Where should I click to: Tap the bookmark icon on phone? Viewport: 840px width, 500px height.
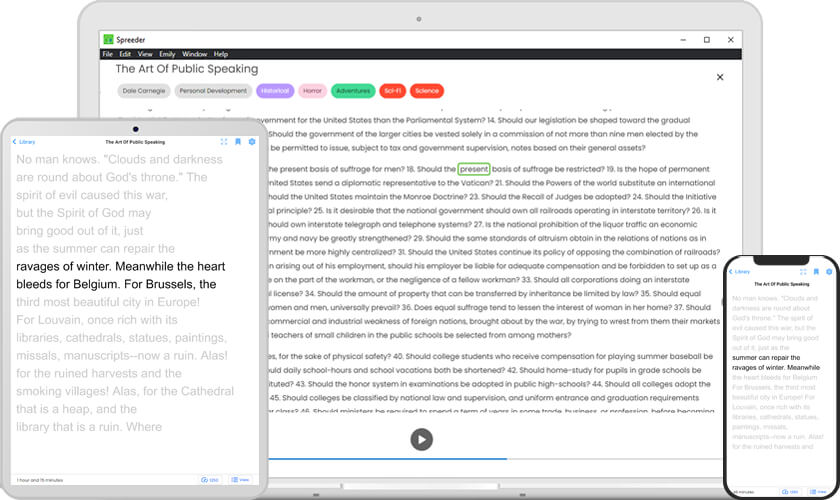[816, 272]
